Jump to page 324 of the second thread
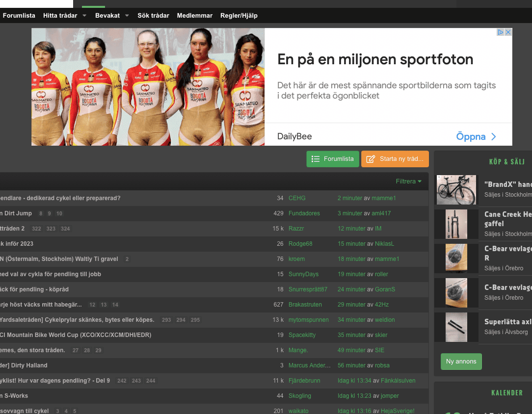This screenshot has width=532, height=414. pos(65,229)
